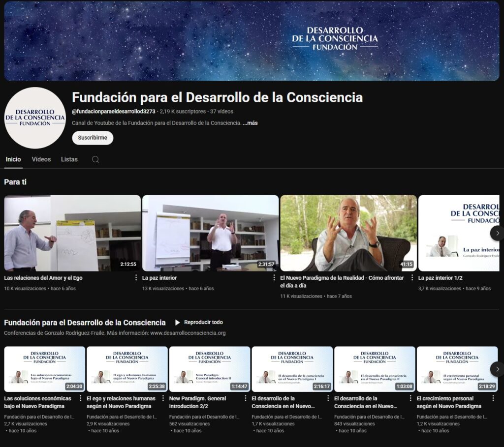Open options for New Paradigm. General introduction 2/2
This screenshot has width=504, height=447.
pos(246,398)
